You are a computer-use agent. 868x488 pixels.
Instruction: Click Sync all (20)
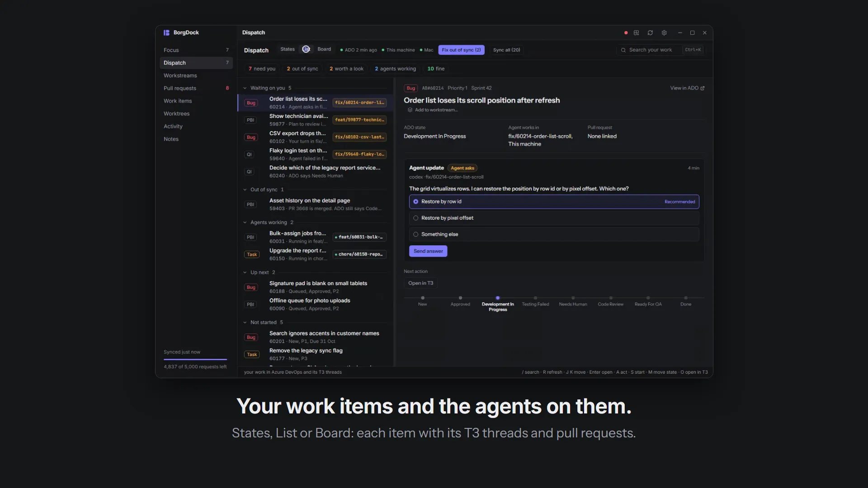(x=506, y=50)
